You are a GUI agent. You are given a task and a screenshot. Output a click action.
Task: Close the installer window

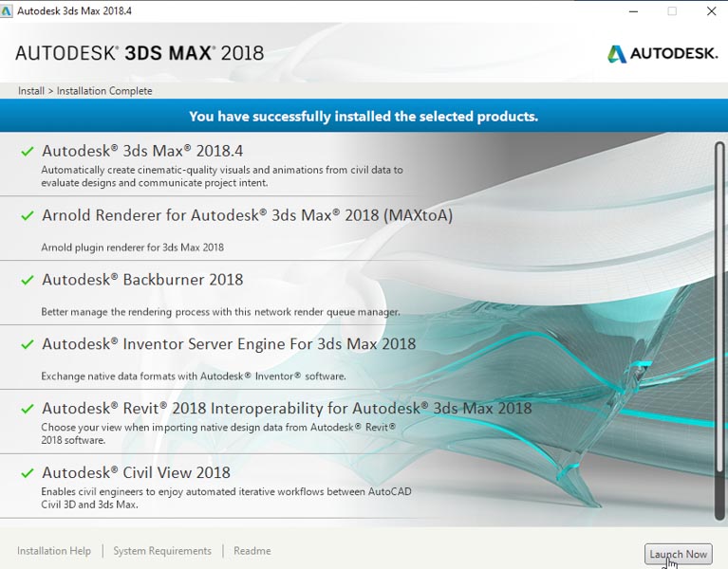pos(711,11)
